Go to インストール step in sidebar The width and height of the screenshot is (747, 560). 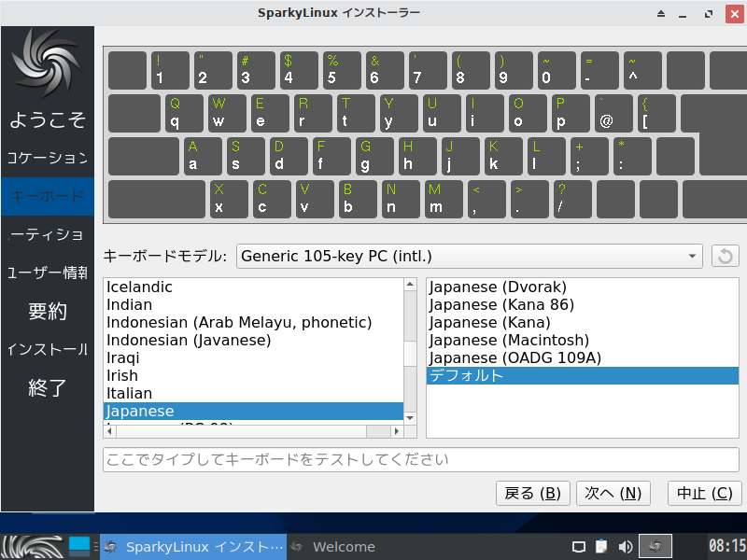click(48, 349)
